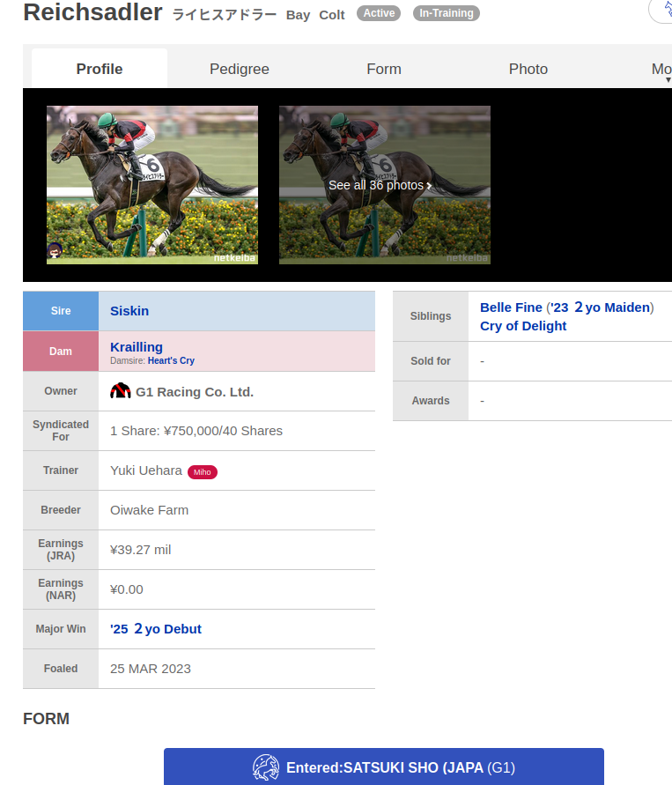
Task: Open the '23 2yo Maiden race link
Action: [x=600, y=307]
